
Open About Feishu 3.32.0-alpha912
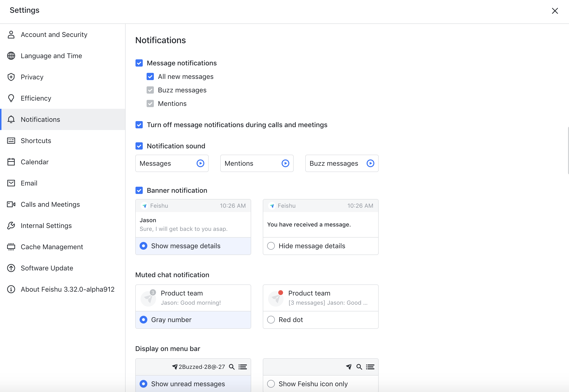click(x=63, y=289)
